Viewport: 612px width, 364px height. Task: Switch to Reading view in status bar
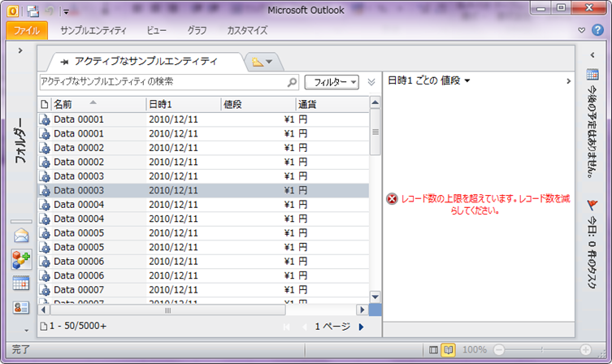(449, 350)
